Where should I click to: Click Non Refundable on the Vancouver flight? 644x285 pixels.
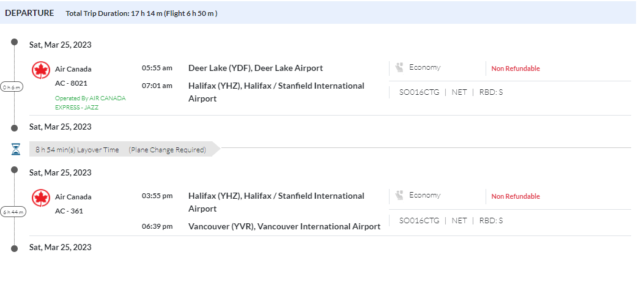point(516,196)
